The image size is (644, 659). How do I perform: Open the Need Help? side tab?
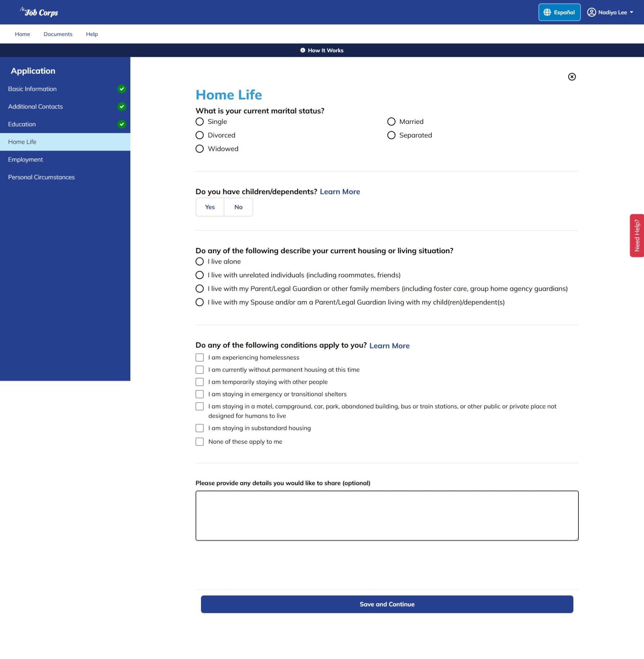click(x=637, y=236)
